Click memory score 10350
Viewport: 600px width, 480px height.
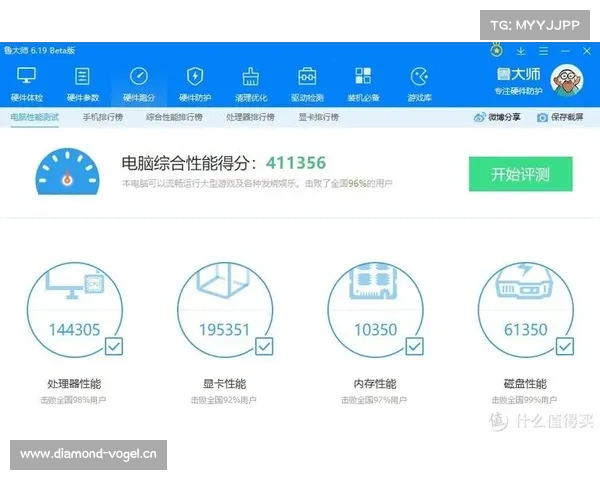pyautogui.click(x=375, y=330)
